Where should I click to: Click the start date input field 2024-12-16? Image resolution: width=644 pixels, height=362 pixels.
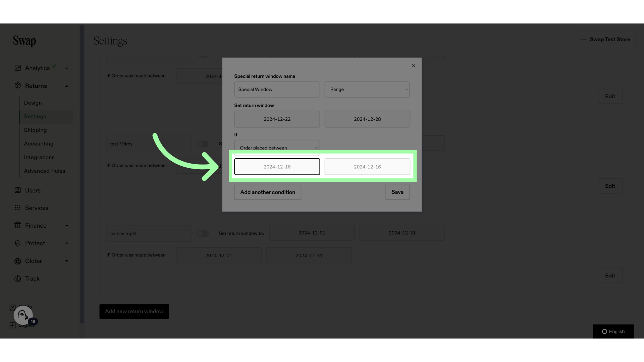click(x=276, y=166)
